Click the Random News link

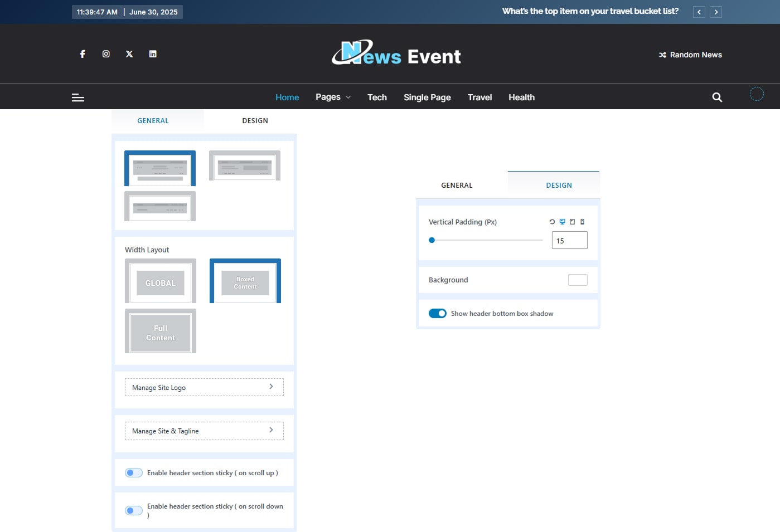point(690,55)
